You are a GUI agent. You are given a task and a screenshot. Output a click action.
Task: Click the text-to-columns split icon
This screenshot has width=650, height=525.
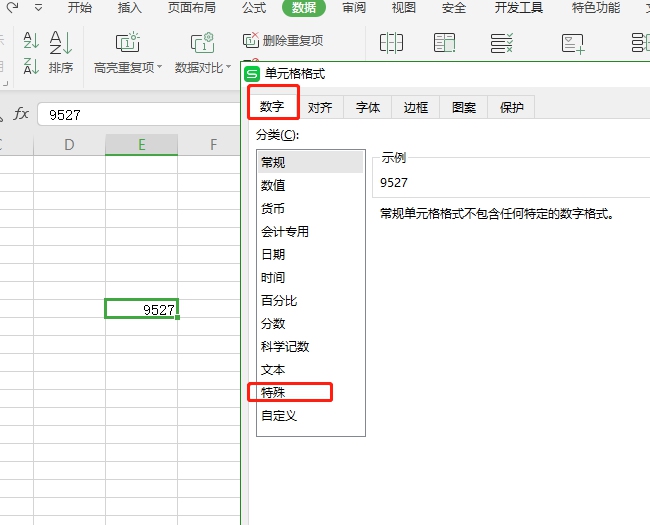391,43
